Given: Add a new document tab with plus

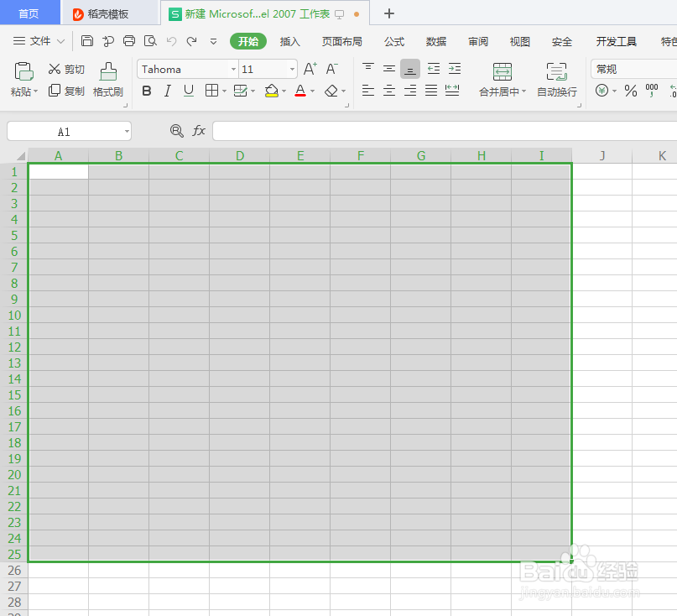Looking at the screenshot, I should pyautogui.click(x=389, y=13).
